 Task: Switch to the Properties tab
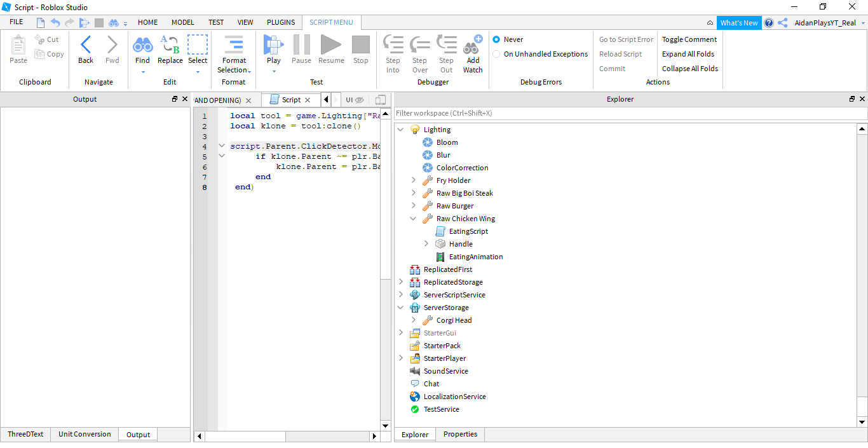(460, 435)
